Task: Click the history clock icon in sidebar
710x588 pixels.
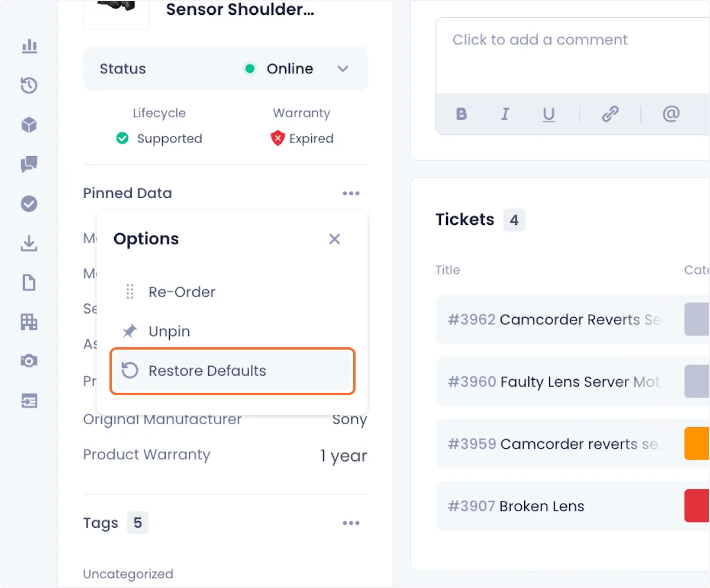Action: [29, 85]
